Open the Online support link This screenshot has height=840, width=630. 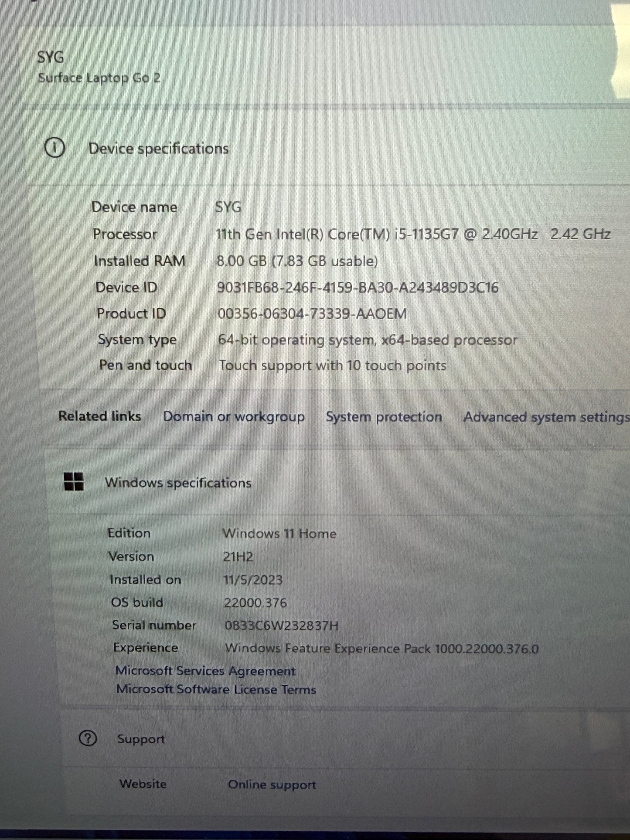pos(272,785)
